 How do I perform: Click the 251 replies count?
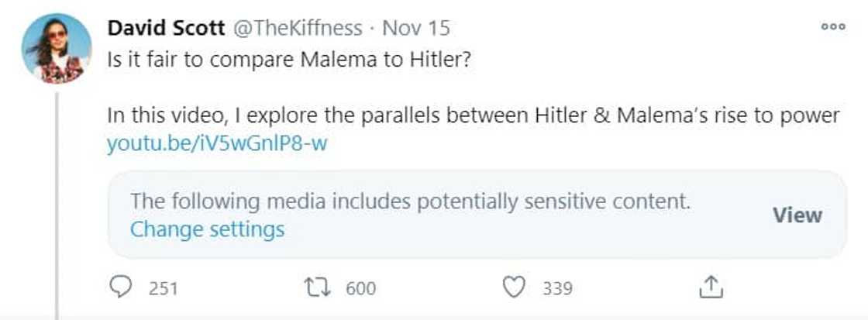coord(164,288)
